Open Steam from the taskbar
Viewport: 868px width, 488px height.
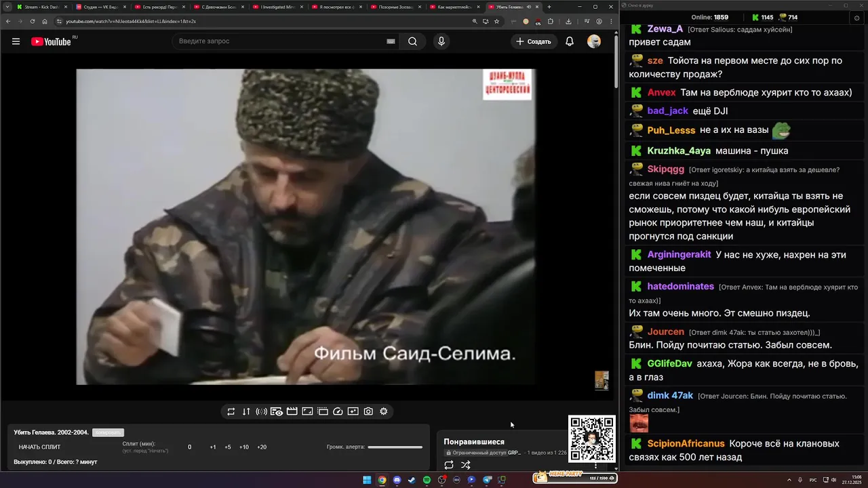point(412,480)
